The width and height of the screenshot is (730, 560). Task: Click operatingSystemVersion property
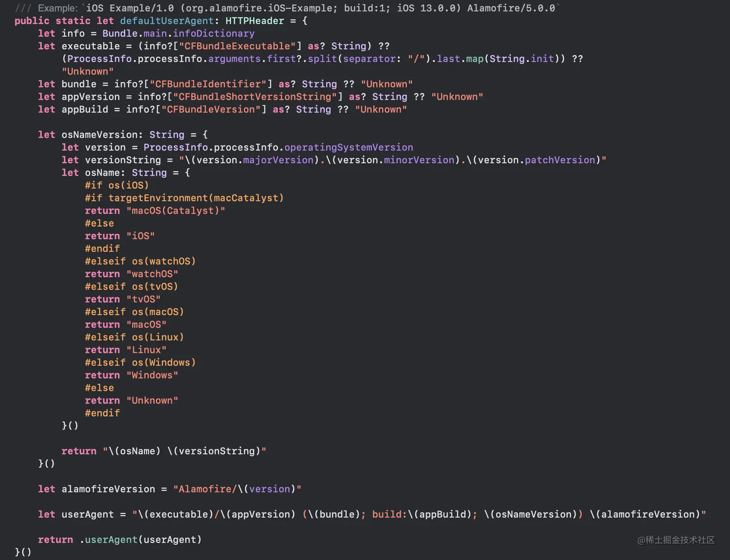tap(349, 147)
